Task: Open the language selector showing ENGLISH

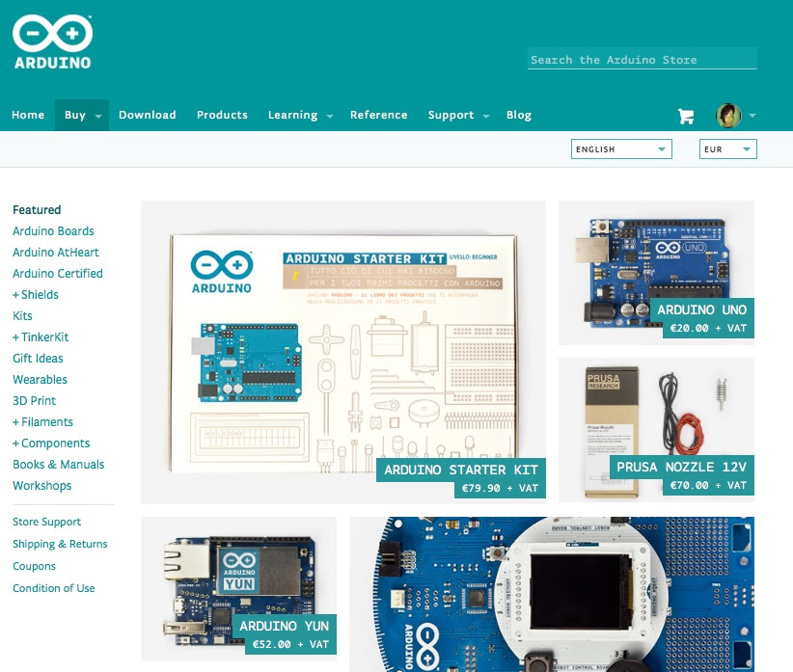Action: click(x=620, y=148)
